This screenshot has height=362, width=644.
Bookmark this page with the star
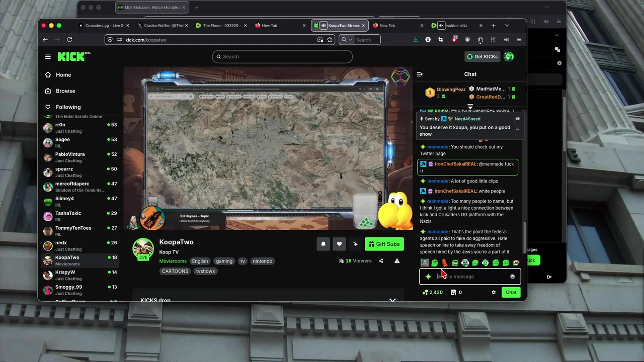point(330,40)
